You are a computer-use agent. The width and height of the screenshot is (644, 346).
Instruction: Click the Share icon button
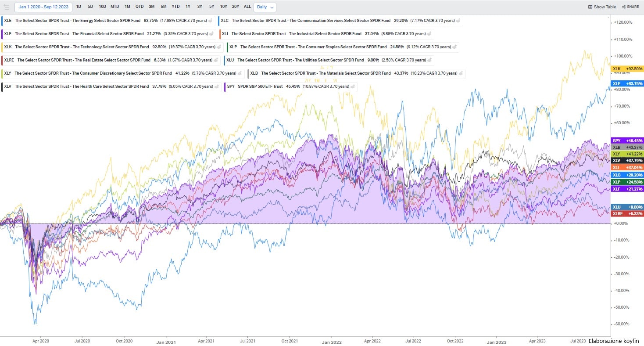tap(630, 7)
